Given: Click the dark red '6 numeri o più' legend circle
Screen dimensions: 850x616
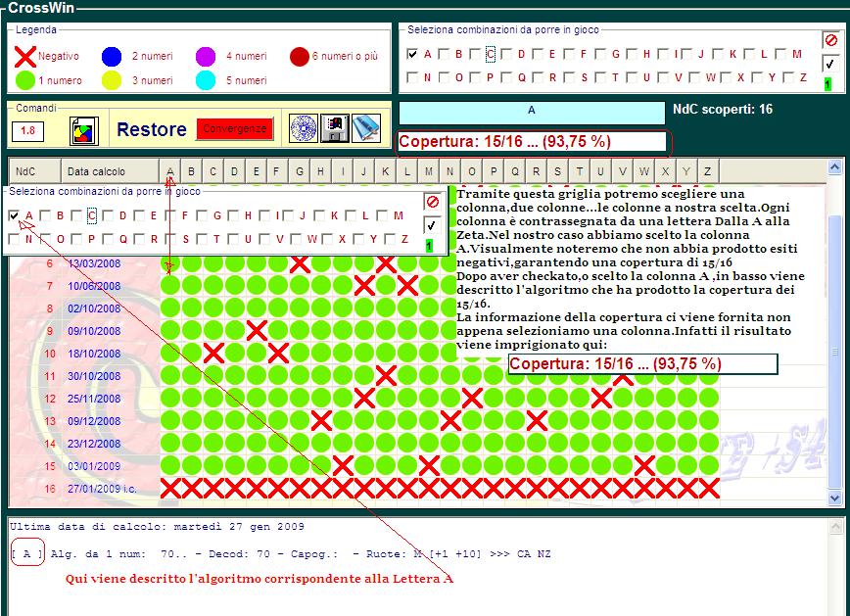Looking at the screenshot, I should pos(300,56).
